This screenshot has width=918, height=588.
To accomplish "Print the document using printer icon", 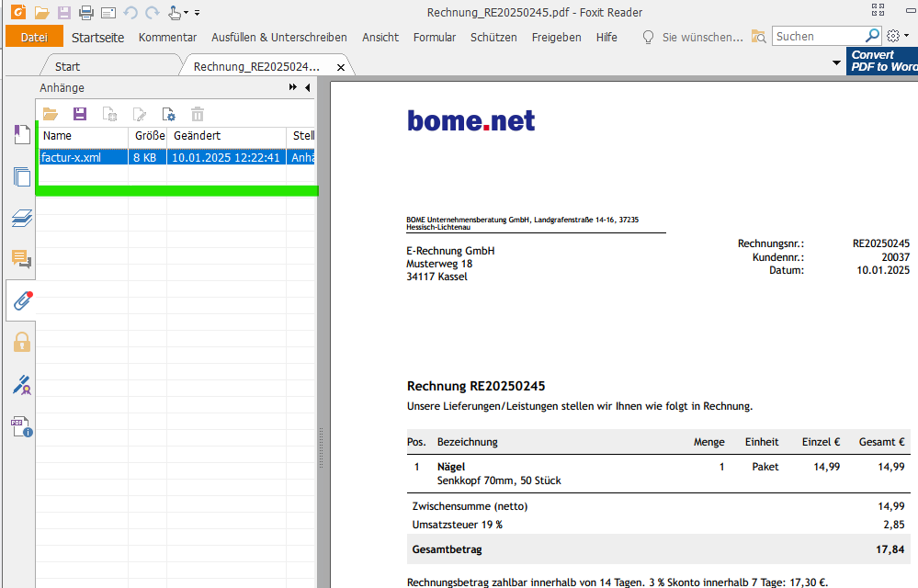I will [86, 12].
